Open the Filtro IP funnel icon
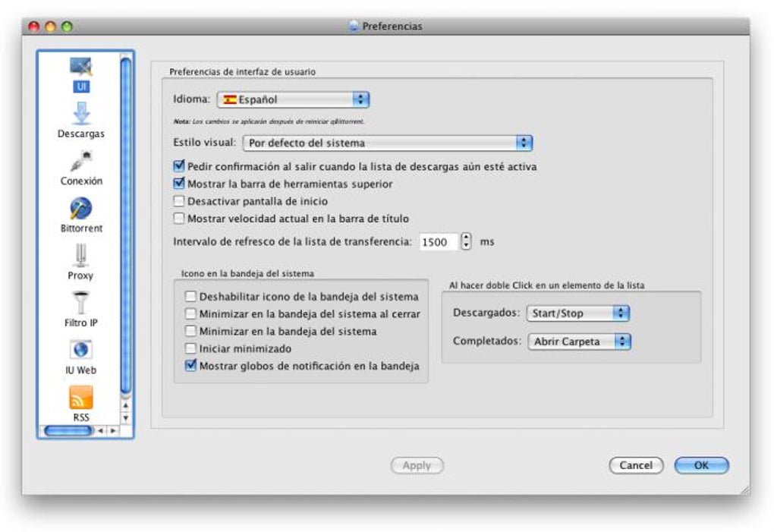Screen dimensions: 774x532 tap(81, 303)
